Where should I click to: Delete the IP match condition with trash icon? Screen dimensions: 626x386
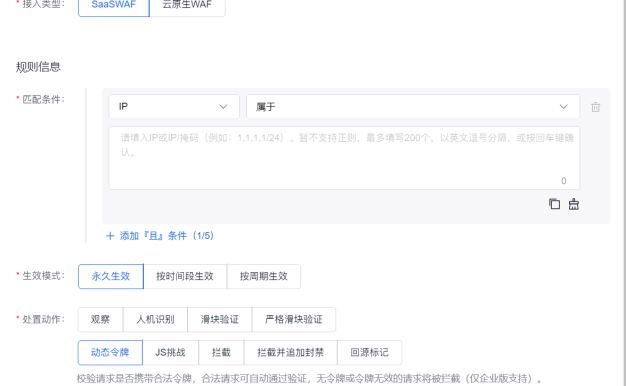tap(595, 107)
